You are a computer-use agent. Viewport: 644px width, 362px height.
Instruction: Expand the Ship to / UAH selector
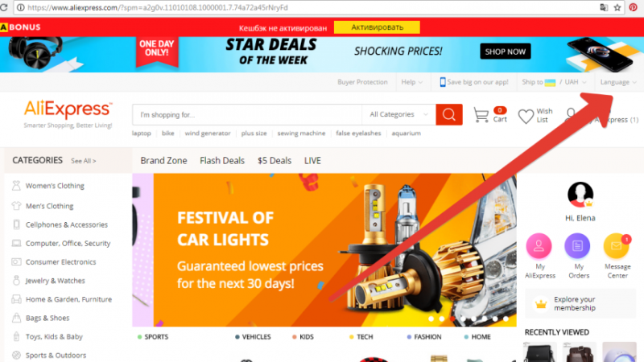(x=554, y=82)
